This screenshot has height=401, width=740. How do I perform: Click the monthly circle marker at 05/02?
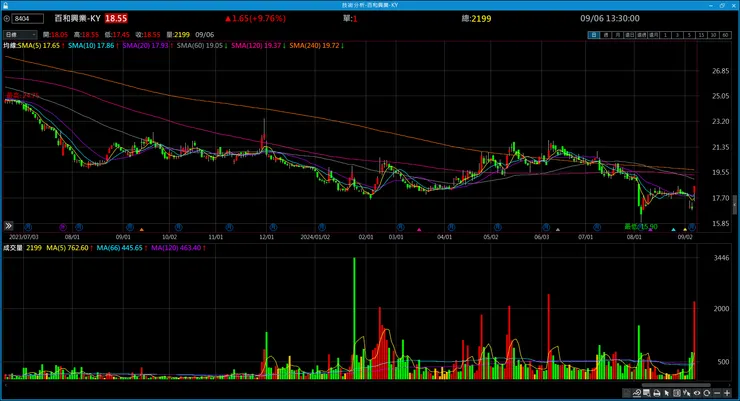[497, 227]
